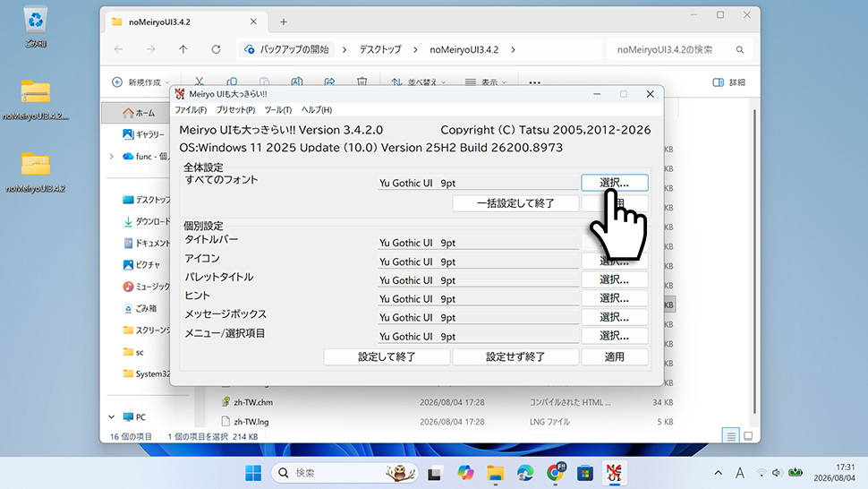Viewport: 868px width, 489px height.
Task: Click the Share icon in Explorer toolbar
Action: click(x=329, y=81)
